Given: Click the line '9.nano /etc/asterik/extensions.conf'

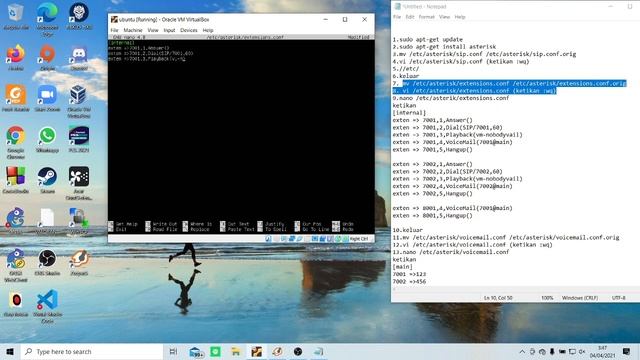Looking at the screenshot, I should pos(451,98).
